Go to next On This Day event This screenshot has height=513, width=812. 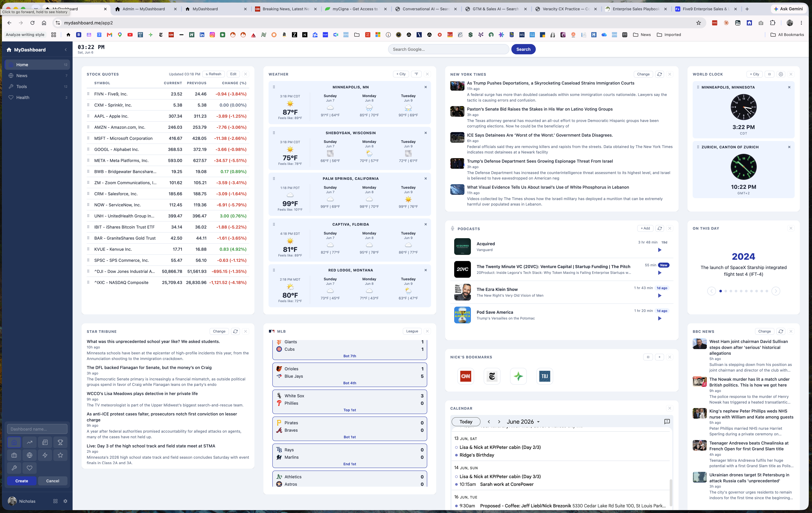click(776, 291)
